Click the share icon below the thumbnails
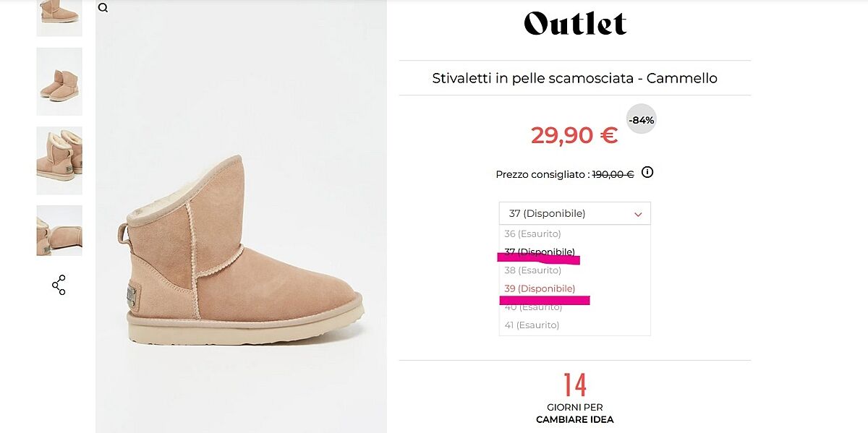The height and width of the screenshot is (433, 868). point(59,285)
